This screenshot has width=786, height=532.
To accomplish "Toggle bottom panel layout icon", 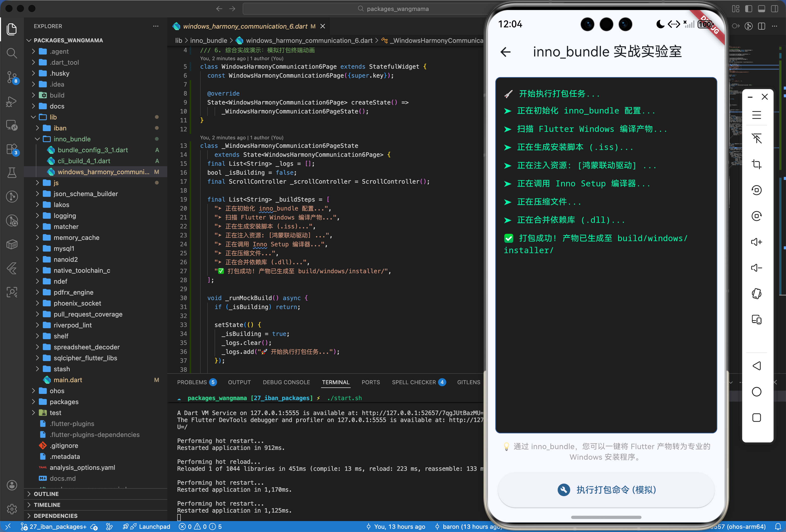I will 761,9.
